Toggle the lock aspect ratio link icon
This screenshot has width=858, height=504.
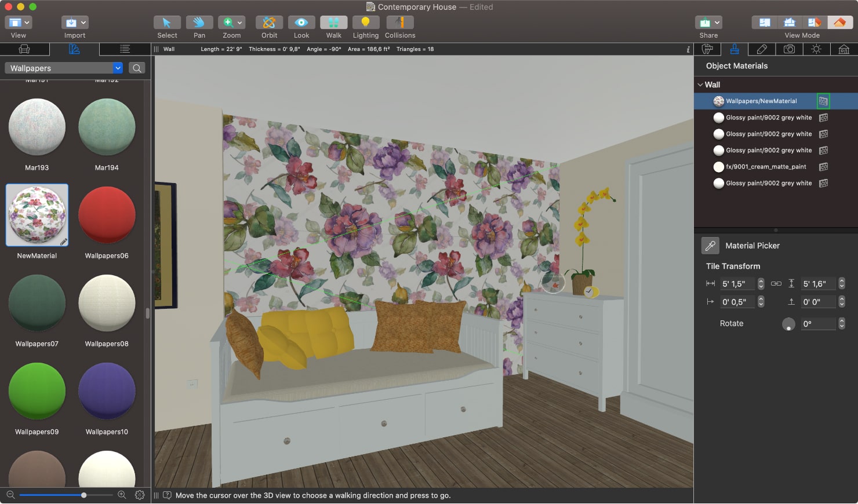tap(776, 283)
